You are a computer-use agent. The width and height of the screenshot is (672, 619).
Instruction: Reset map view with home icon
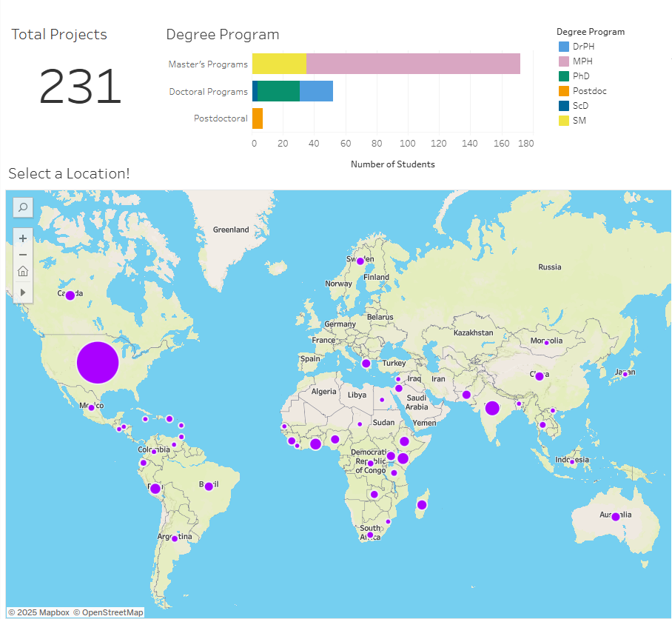(x=23, y=271)
